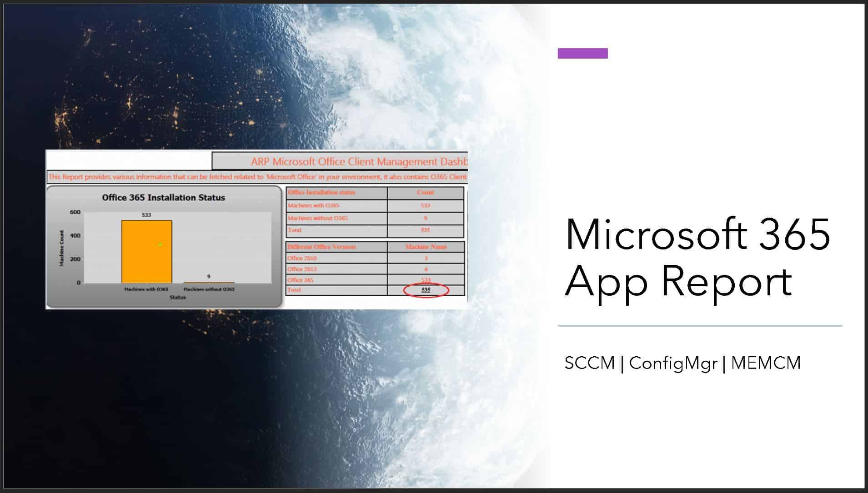Select the Machines without O365 bar

coord(207,282)
